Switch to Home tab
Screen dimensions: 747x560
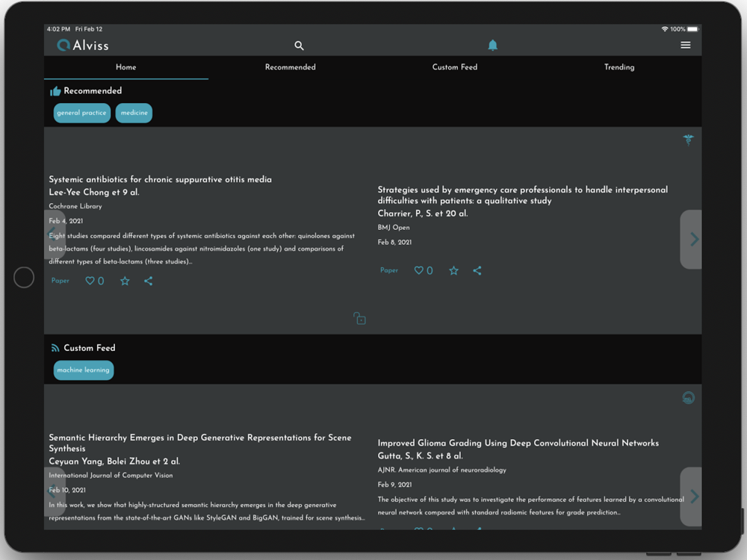[125, 67]
